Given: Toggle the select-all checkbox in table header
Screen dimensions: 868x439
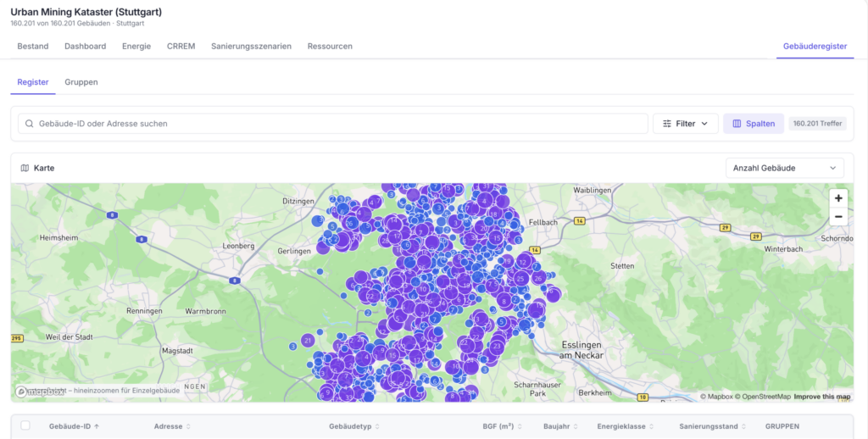Looking at the screenshot, I should pyautogui.click(x=25, y=425).
